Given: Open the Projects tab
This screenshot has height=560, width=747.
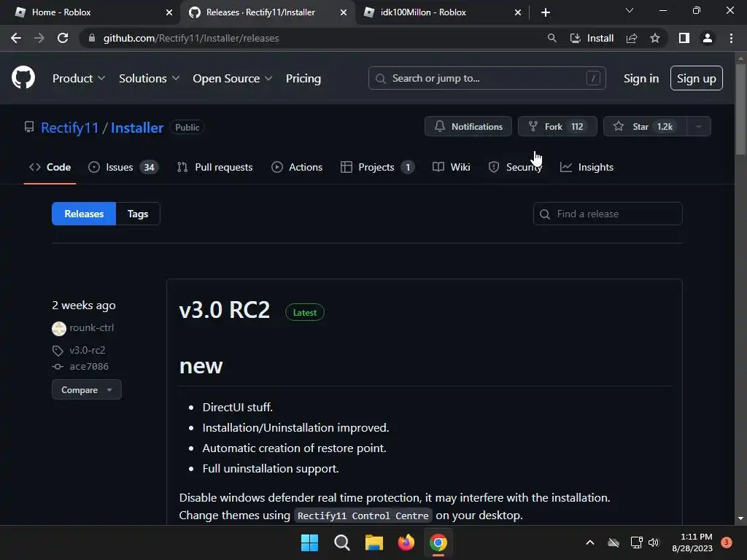Looking at the screenshot, I should pos(377,167).
